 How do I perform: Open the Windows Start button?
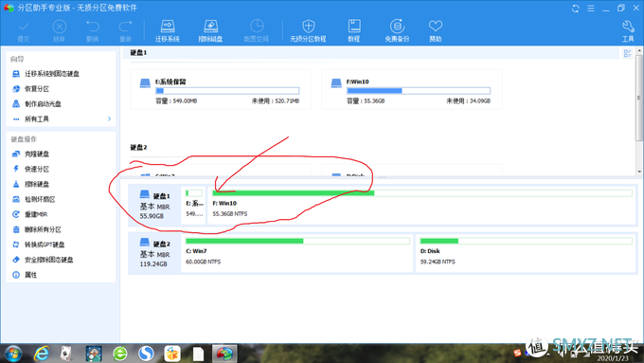coord(13,354)
